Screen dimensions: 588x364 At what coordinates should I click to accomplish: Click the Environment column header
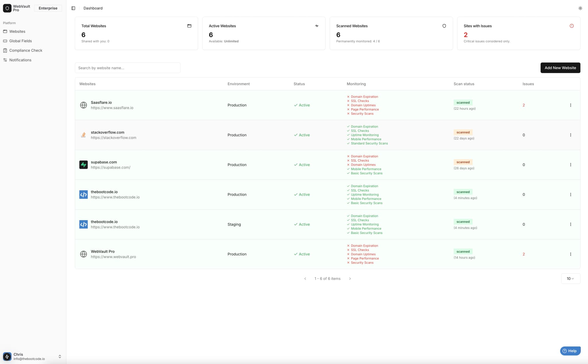pyautogui.click(x=239, y=84)
